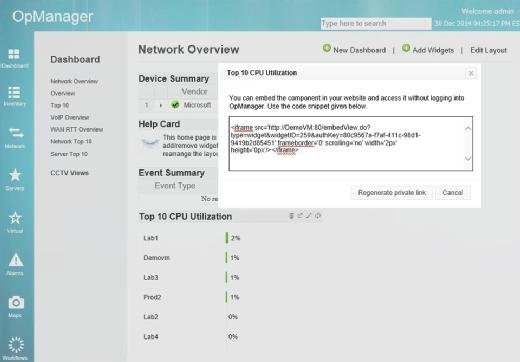Click the Prod2 1% utilization bar
This screenshot has height=362, width=520.
(226, 297)
